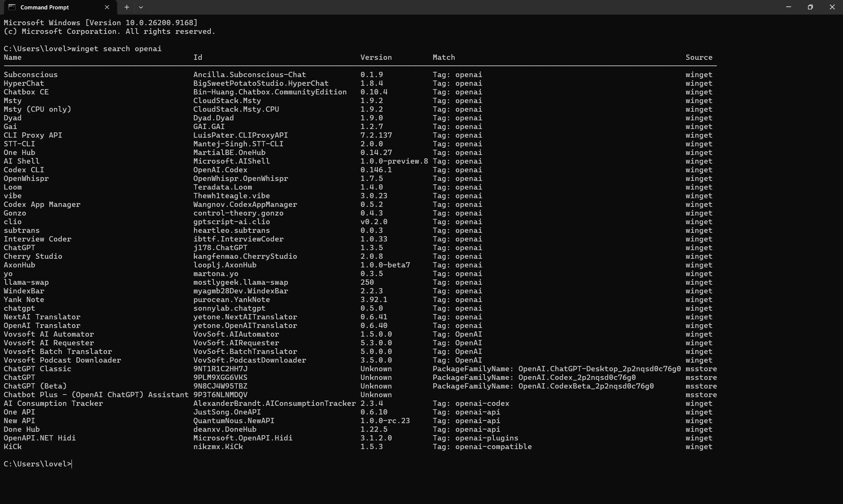
Task: Open a new terminal tab with plus button
Action: point(127,7)
